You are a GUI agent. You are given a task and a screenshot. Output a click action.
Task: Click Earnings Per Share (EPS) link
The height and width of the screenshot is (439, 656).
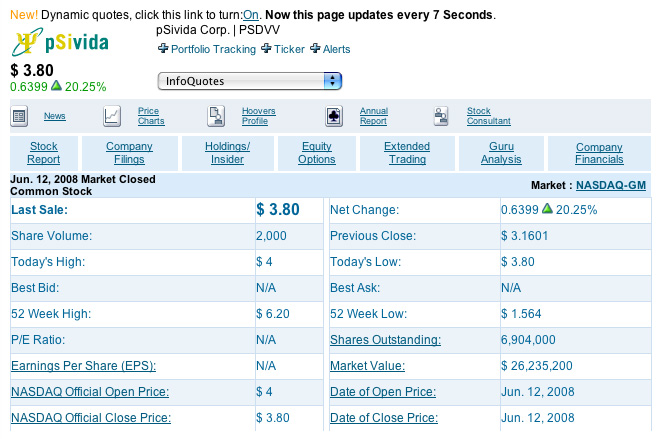(x=83, y=366)
